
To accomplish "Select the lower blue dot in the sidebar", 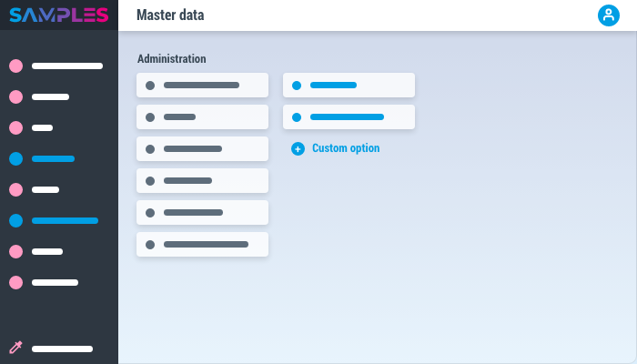I will point(15,220).
